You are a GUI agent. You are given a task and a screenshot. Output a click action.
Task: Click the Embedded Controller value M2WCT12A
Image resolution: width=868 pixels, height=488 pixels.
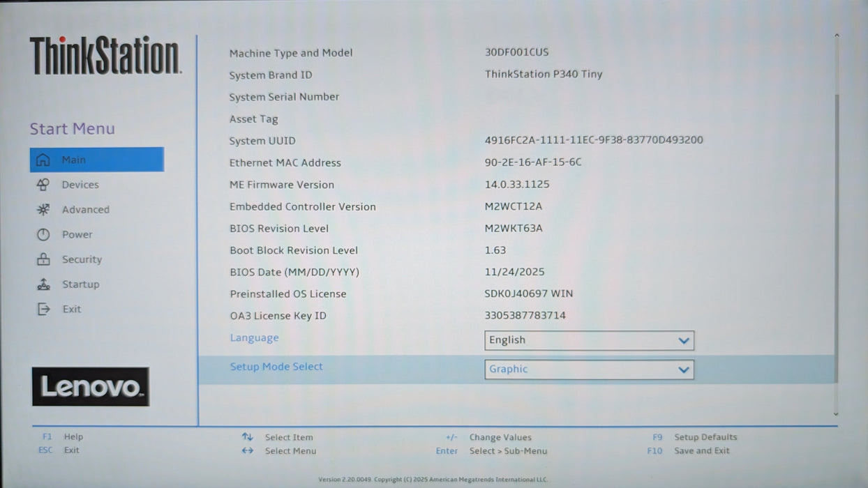pos(514,206)
